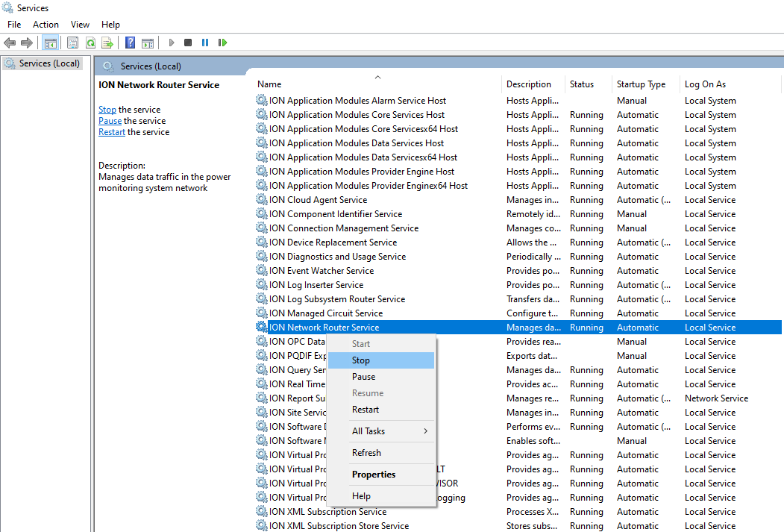Viewport: 784px width, 532px height.
Task: Click the blue Help question mark icon
Action: click(x=130, y=43)
